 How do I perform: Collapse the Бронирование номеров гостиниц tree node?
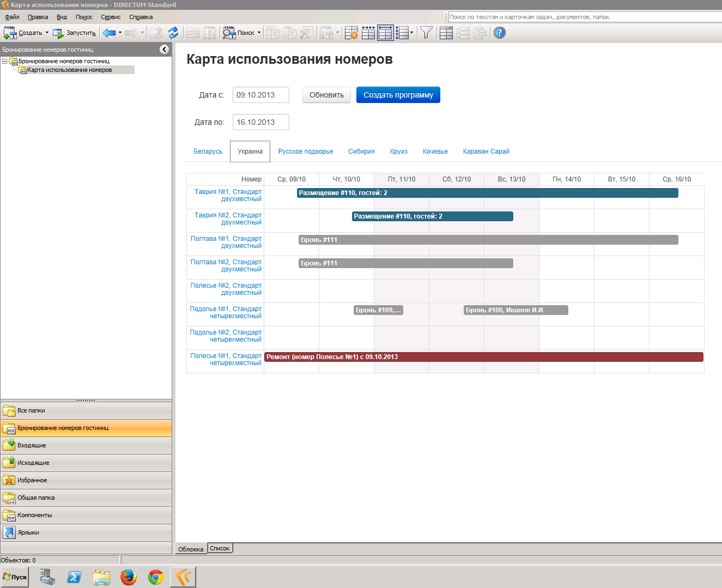tap(5, 62)
